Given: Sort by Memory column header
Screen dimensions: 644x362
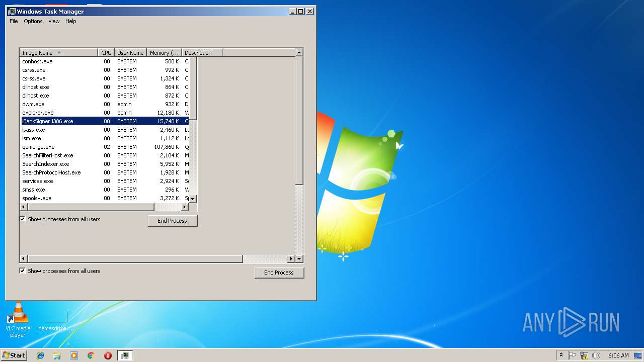Looking at the screenshot, I should [x=164, y=53].
